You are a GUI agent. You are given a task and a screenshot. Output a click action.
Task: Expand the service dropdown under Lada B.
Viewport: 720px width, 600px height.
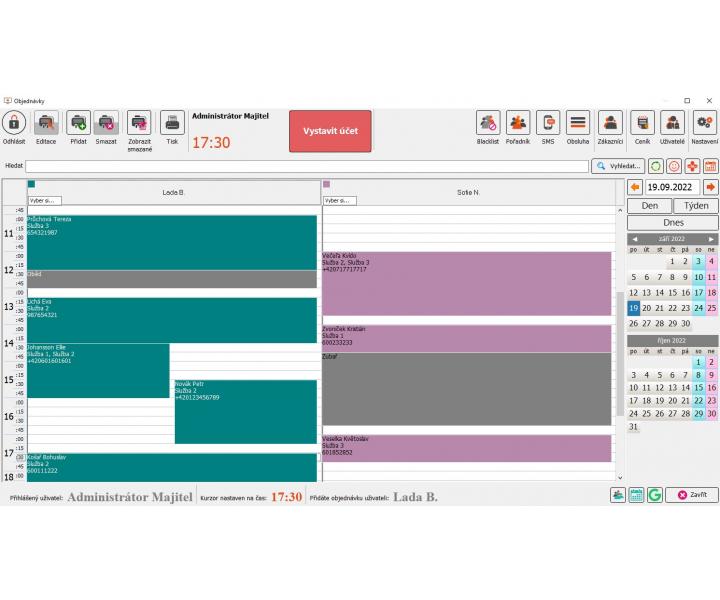click(x=45, y=201)
